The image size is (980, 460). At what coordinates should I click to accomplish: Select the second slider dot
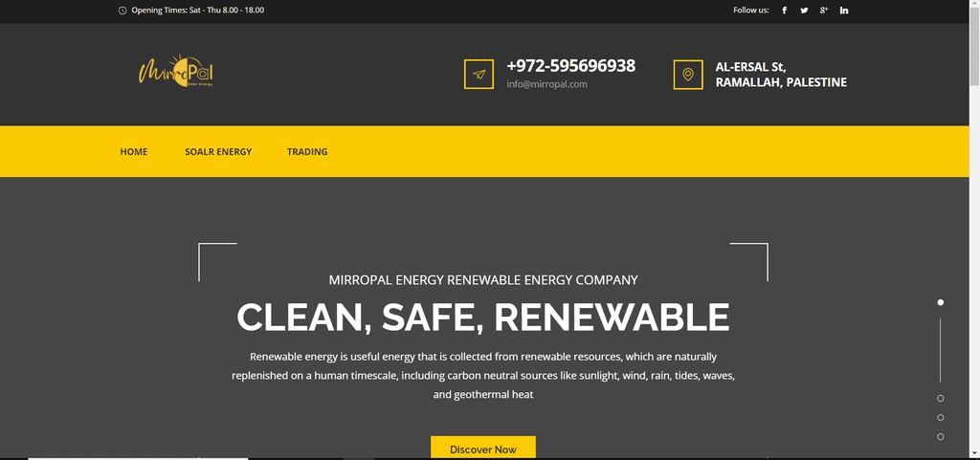click(x=940, y=398)
